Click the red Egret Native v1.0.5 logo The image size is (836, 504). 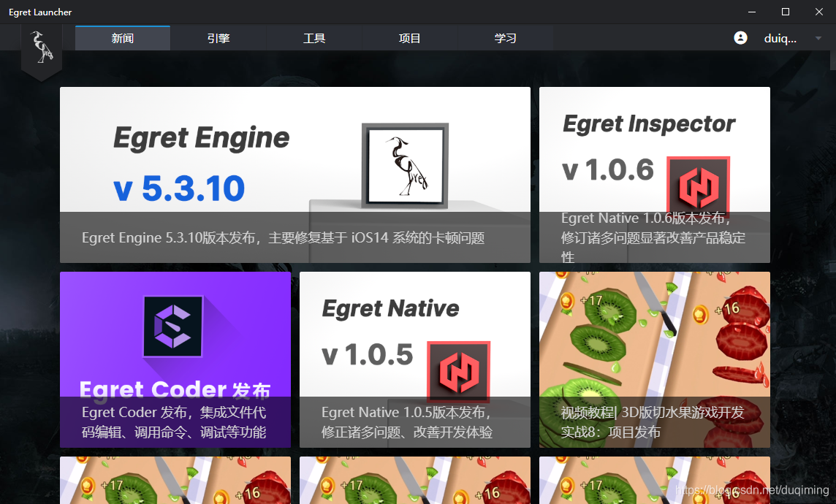tap(458, 371)
